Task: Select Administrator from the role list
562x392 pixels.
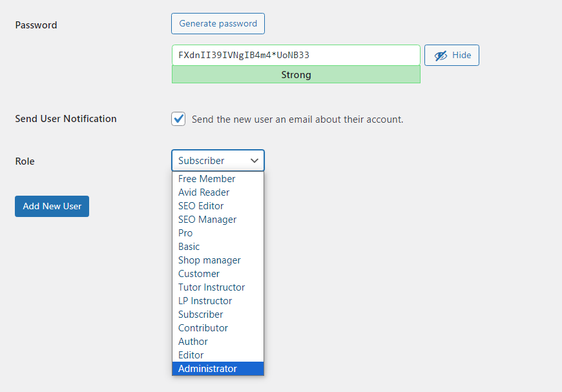Action: 207,368
